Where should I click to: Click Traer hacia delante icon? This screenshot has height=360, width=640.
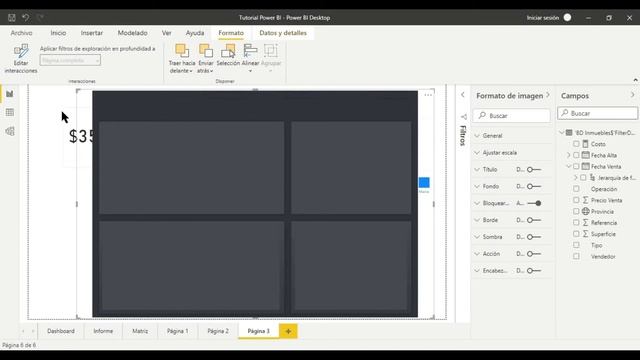click(182, 51)
